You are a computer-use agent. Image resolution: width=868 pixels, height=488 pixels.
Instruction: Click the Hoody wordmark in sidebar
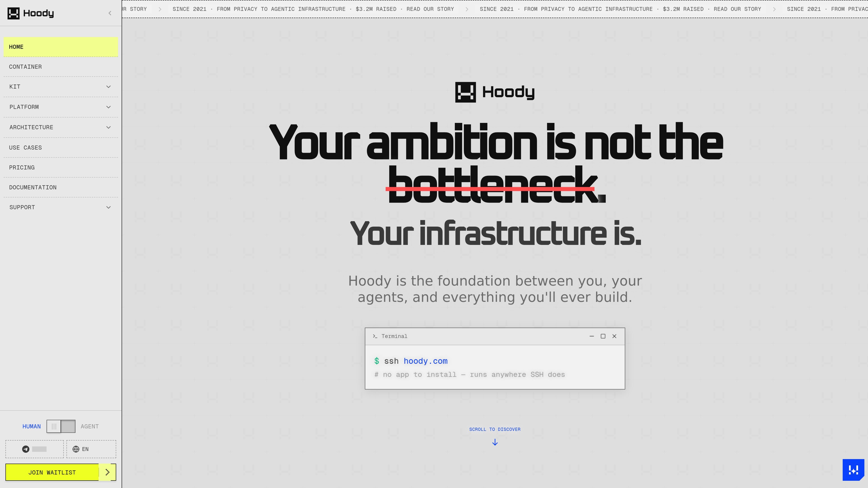(x=38, y=14)
